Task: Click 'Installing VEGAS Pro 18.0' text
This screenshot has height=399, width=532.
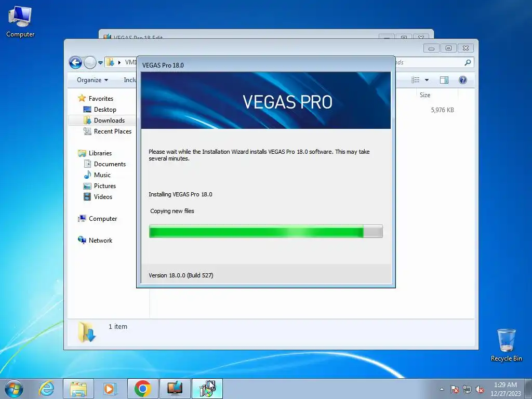Action: [180, 194]
